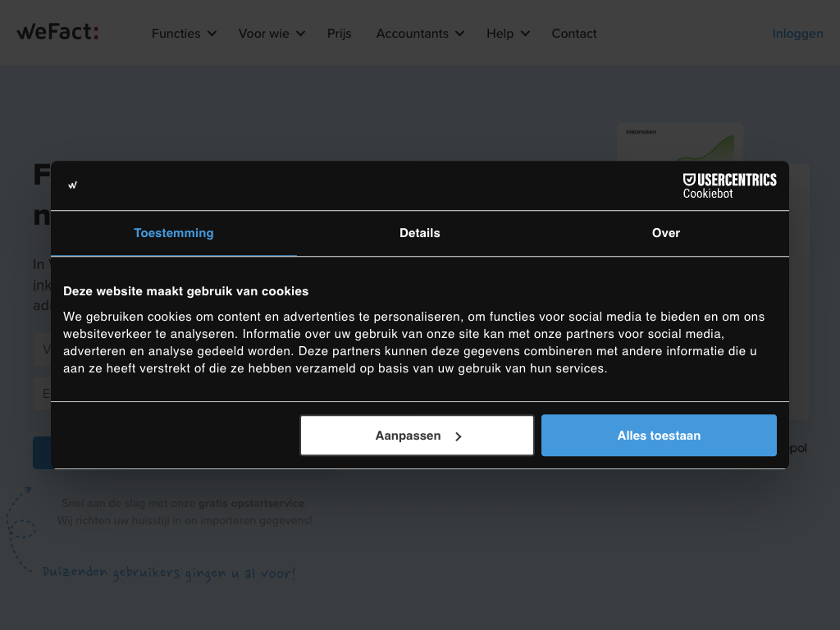Click the Inkomsten chart thumbnail
840x630 pixels.
[x=680, y=143]
